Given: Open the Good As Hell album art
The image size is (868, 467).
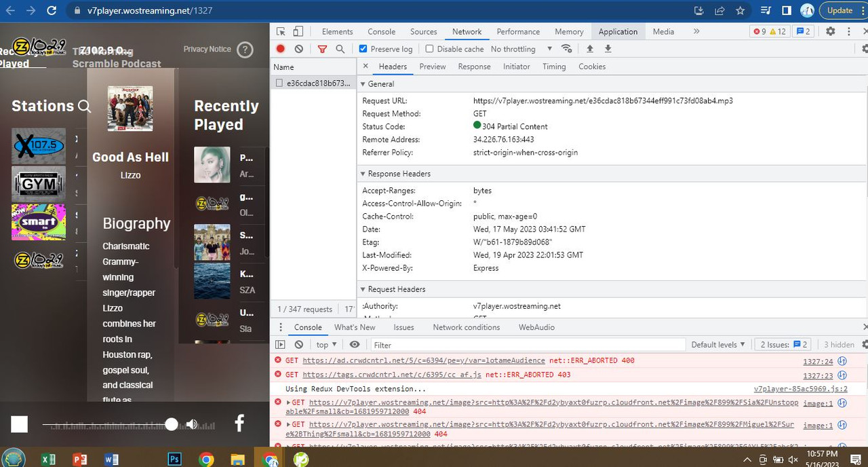Looking at the screenshot, I should coord(130,109).
